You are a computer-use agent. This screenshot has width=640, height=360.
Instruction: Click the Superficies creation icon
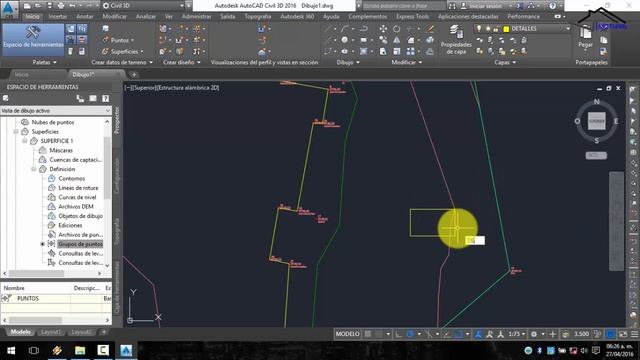click(105, 51)
